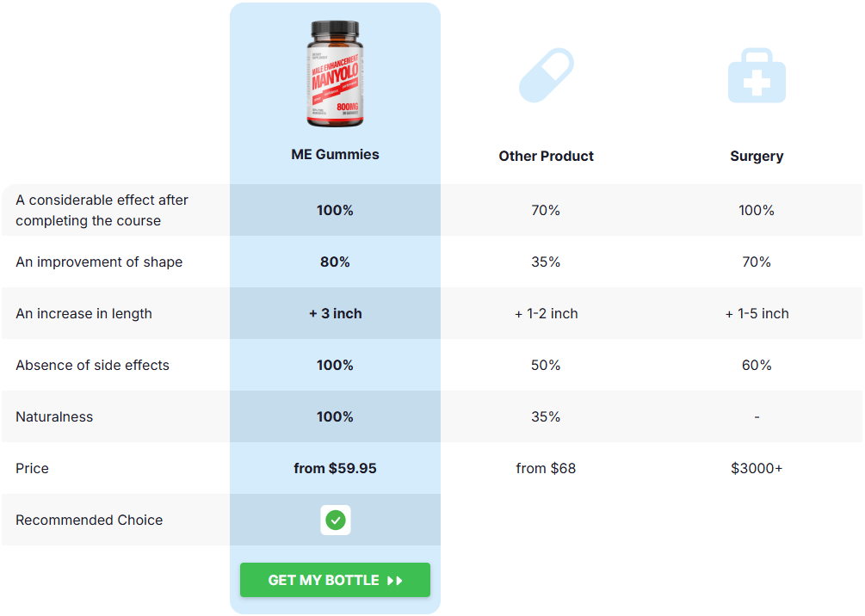Select the Other Product column header
This screenshot has height=616, width=865.
(x=546, y=156)
